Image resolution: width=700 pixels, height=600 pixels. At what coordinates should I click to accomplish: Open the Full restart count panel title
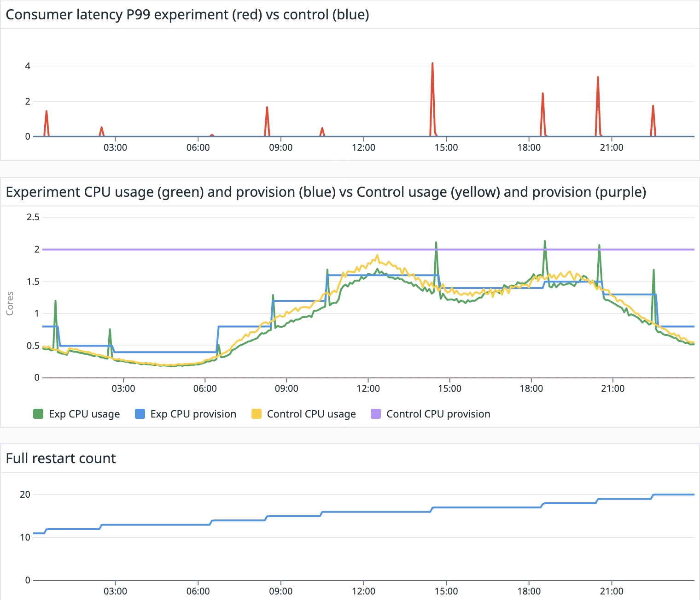point(61,459)
